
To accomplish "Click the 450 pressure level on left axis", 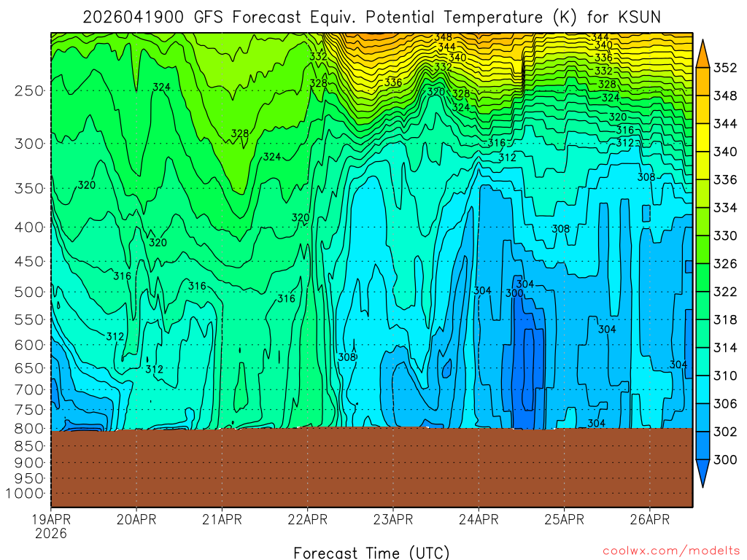I will point(29,262).
